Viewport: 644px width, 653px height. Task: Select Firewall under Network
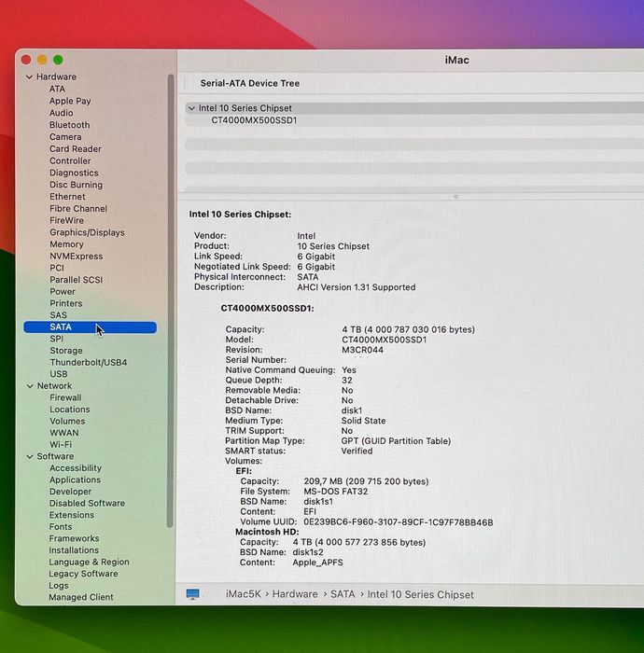click(x=66, y=397)
